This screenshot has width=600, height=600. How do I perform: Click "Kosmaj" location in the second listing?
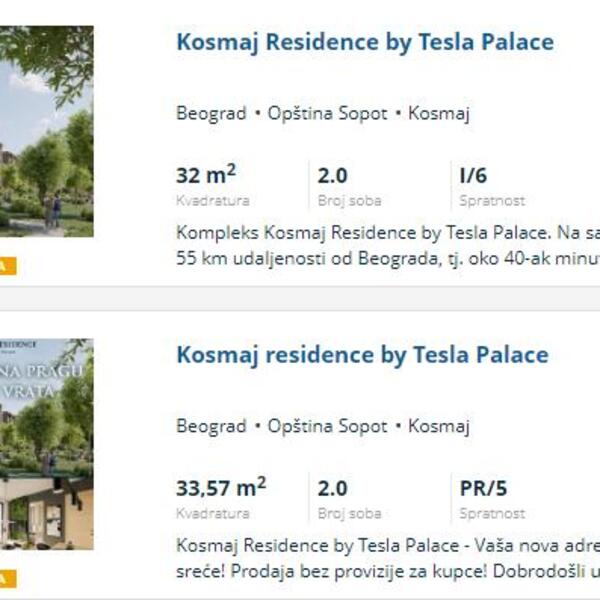439,426
